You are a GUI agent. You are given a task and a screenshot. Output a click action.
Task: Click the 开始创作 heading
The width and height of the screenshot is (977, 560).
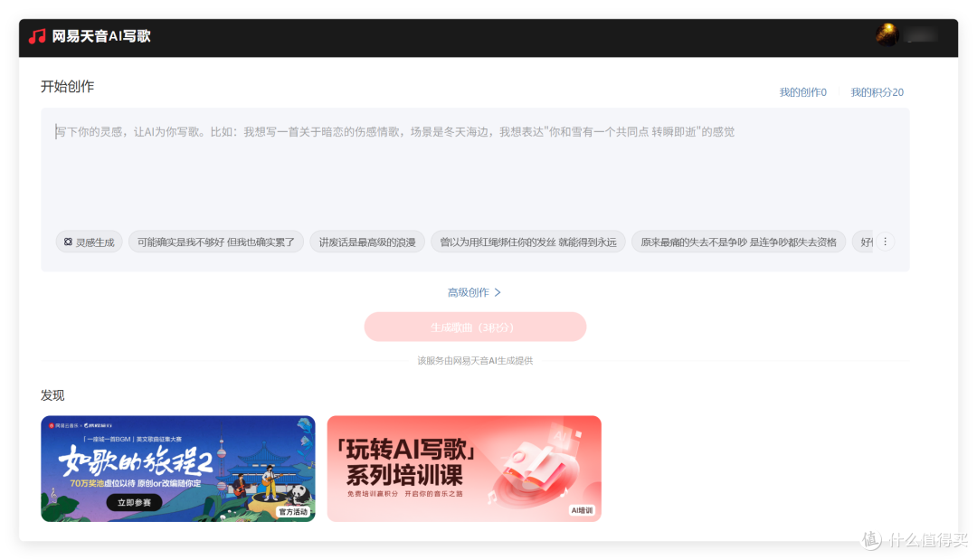[67, 87]
